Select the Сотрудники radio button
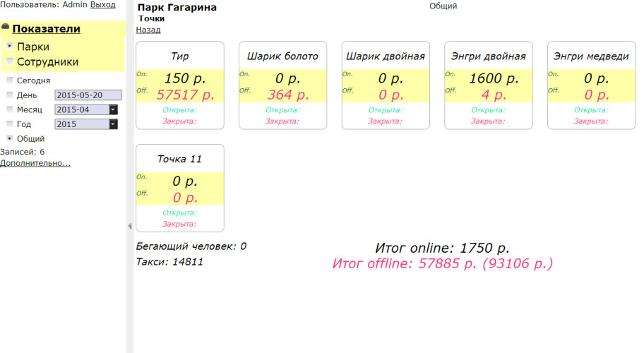The width and height of the screenshot is (644, 353). click(x=10, y=61)
